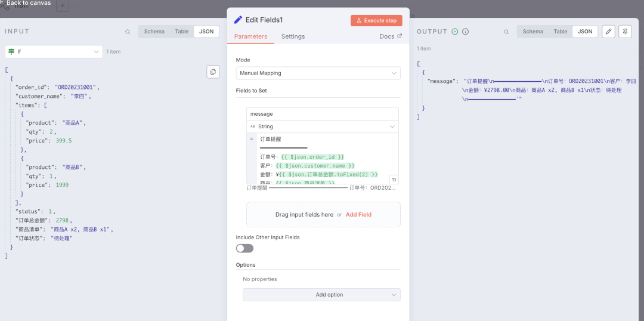
Task: Expand the Add option dropdown
Action: pos(321,295)
